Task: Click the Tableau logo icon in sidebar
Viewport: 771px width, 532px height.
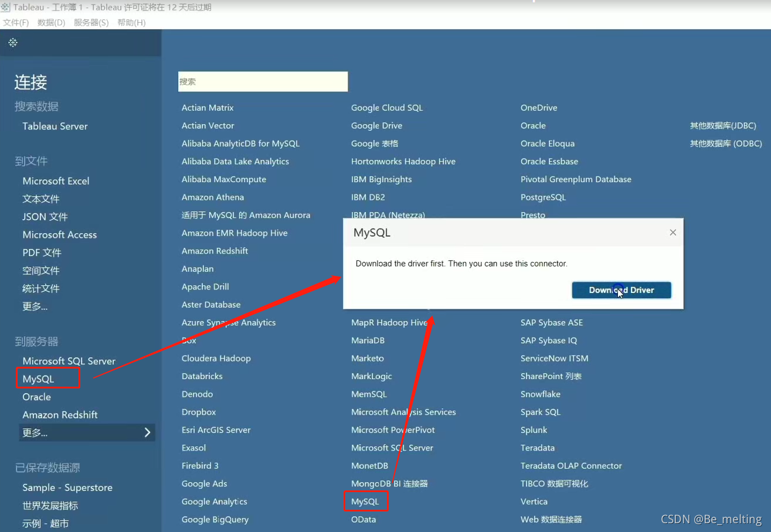Action: [x=13, y=43]
